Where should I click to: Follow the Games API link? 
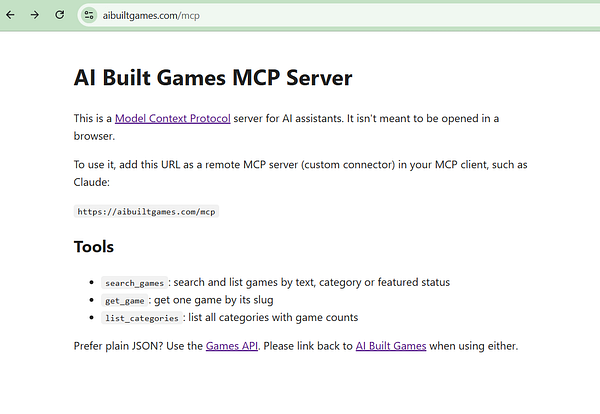(232, 346)
